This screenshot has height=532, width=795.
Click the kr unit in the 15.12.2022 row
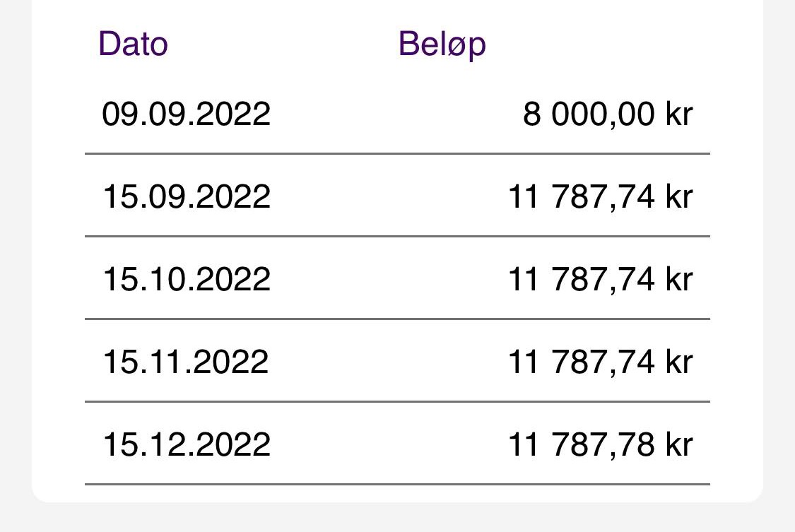point(678,444)
